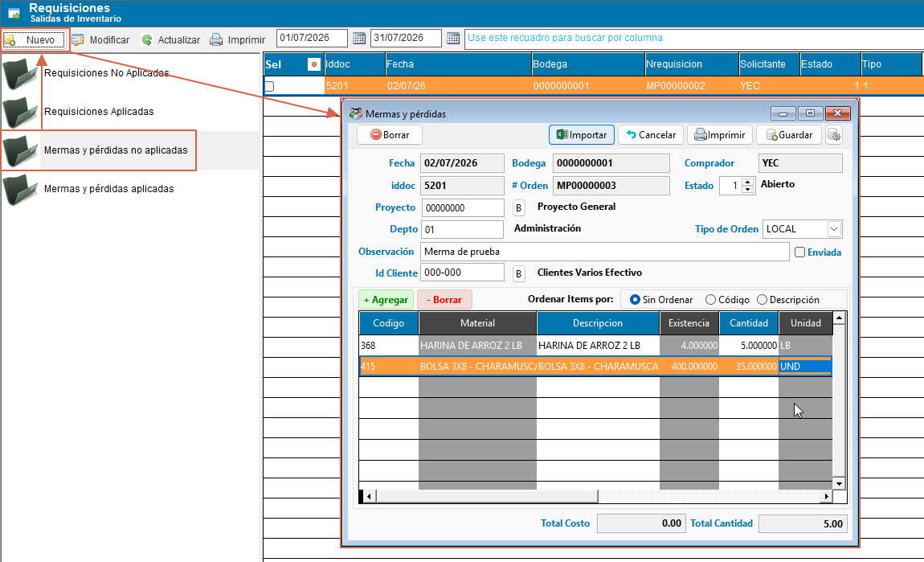924x562 pixels.
Task: Select the Descripción sort radio button
Action: 762,300
